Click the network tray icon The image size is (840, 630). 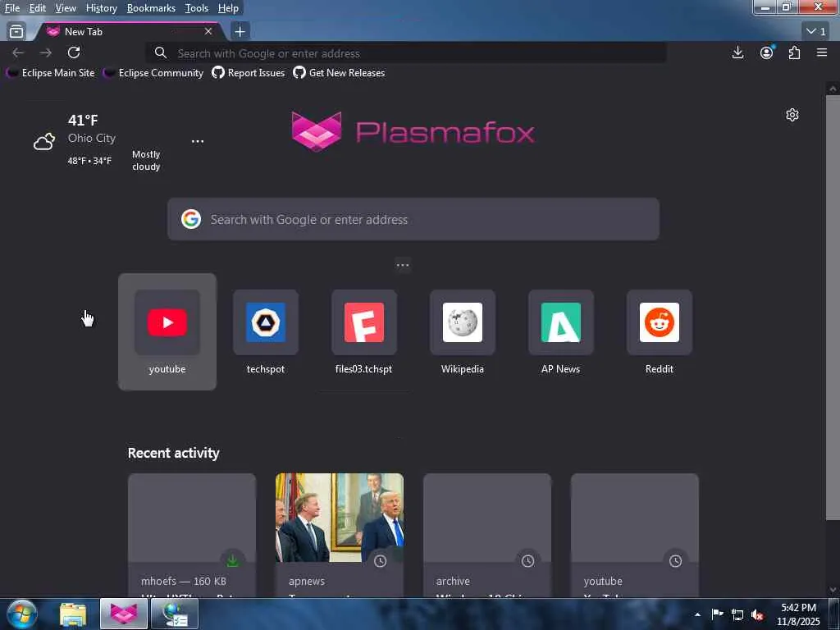[x=737, y=615]
